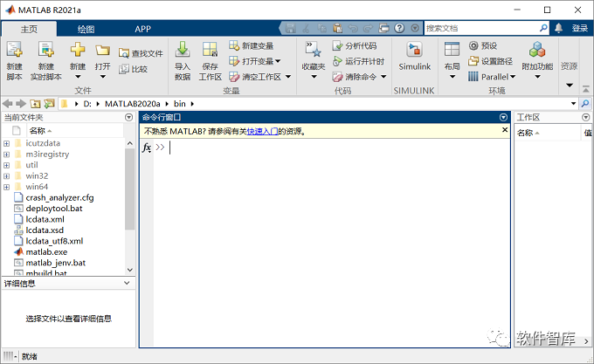Click the up one level folder icon
This screenshot has height=364, width=594.
pos(35,103)
